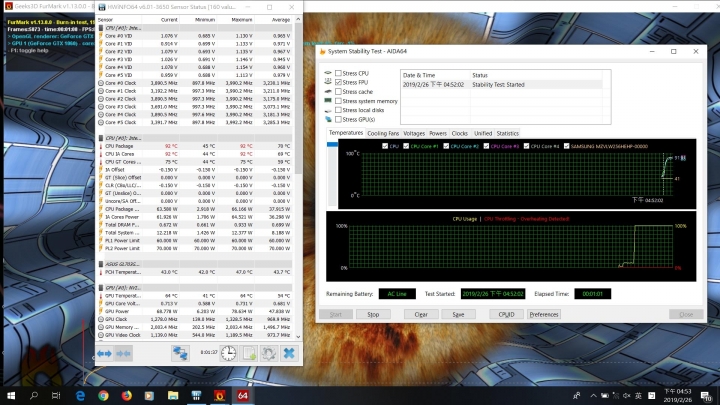
Task: Uncheck the Stress FPU checkbox
Action: (x=338, y=82)
